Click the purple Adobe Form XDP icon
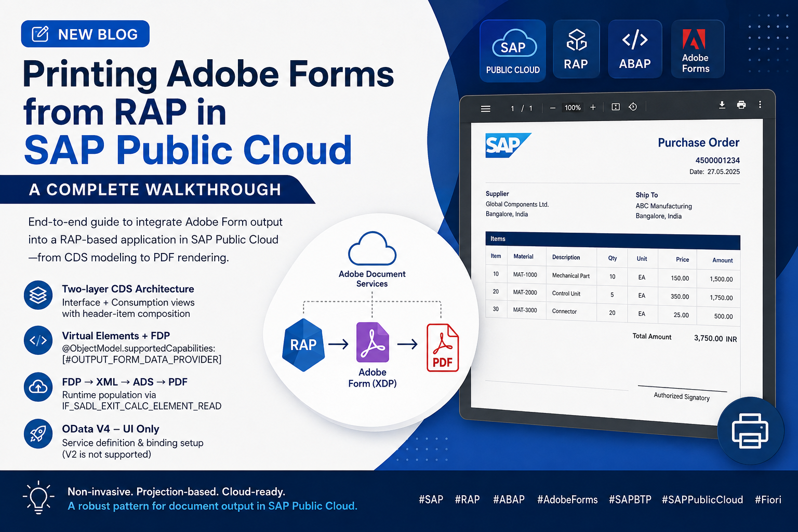 (373, 342)
